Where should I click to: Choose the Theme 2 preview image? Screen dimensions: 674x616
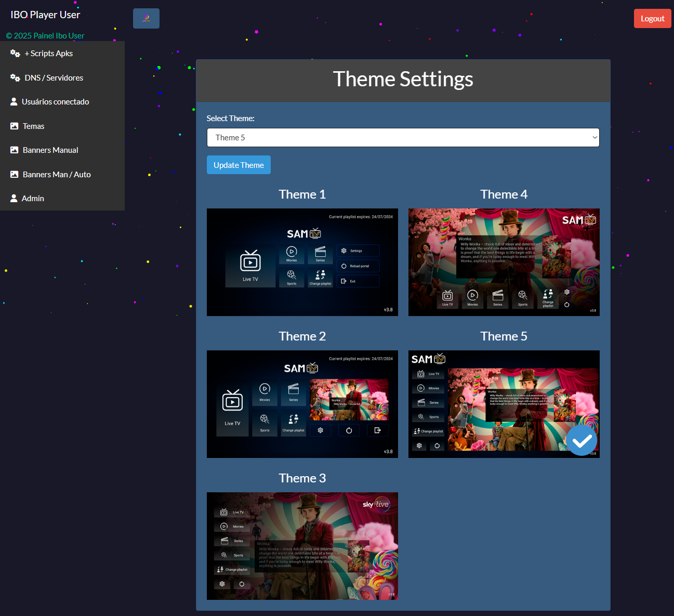coord(302,404)
